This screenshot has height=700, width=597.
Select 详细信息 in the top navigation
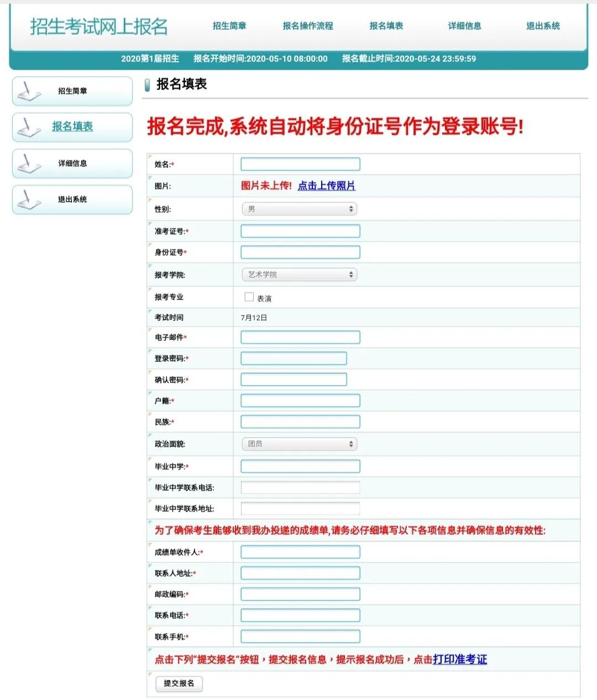[x=464, y=26]
